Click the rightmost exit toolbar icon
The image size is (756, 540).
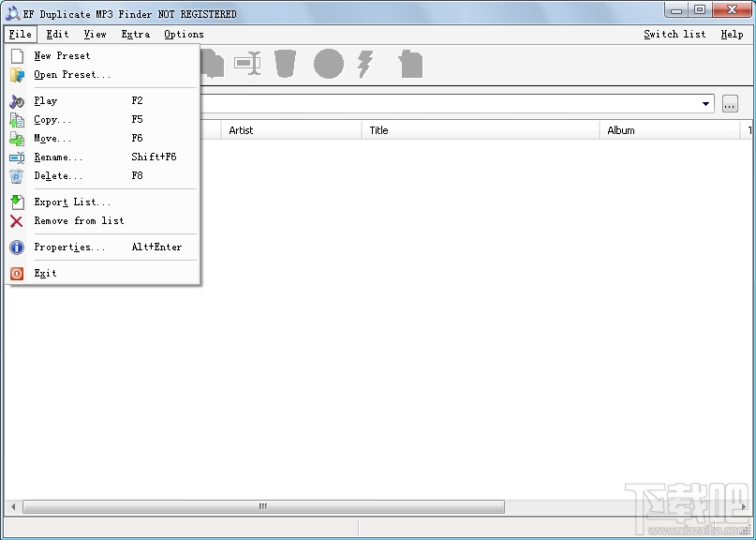coord(410,64)
